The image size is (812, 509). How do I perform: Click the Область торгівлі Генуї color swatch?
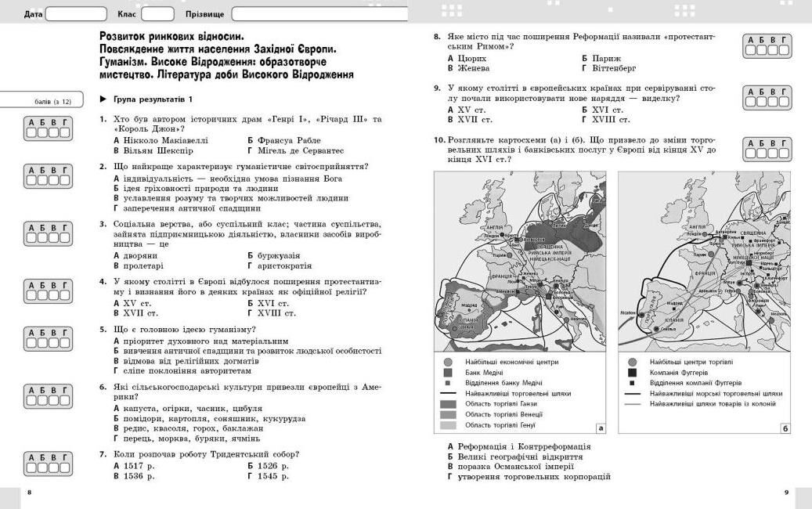click(x=448, y=425)
